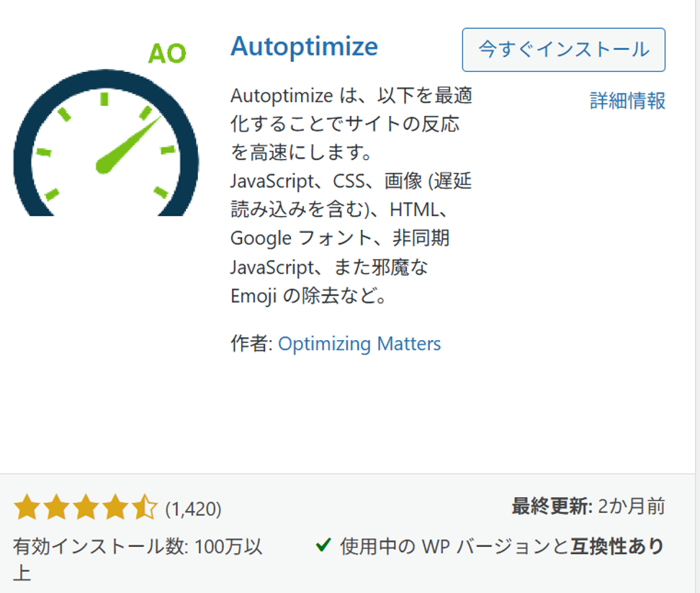The height and width of the screenshot is (593, 700).
Task: Open the 詳細情報 link
Action: (627, 100)
